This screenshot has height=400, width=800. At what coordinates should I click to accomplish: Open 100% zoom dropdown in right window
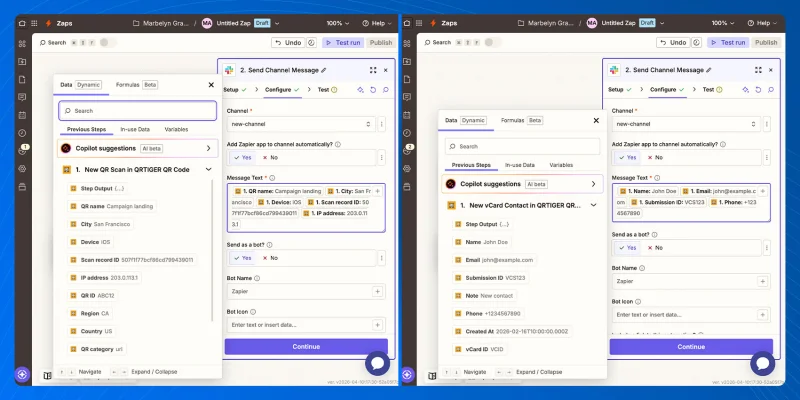click(723, 23)
